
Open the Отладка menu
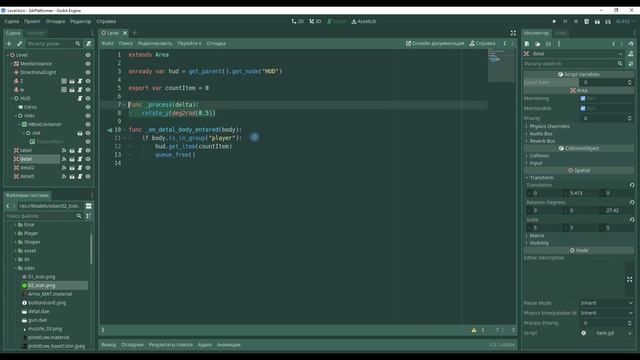pyautogui.click(x=55, y=21)
